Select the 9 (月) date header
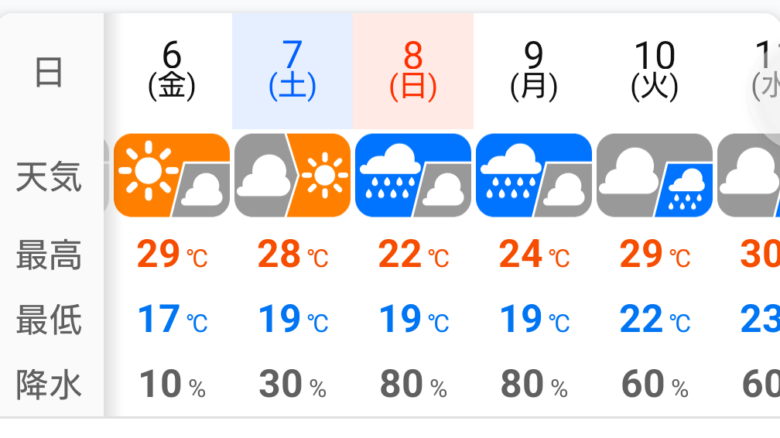 coord(534,71)
